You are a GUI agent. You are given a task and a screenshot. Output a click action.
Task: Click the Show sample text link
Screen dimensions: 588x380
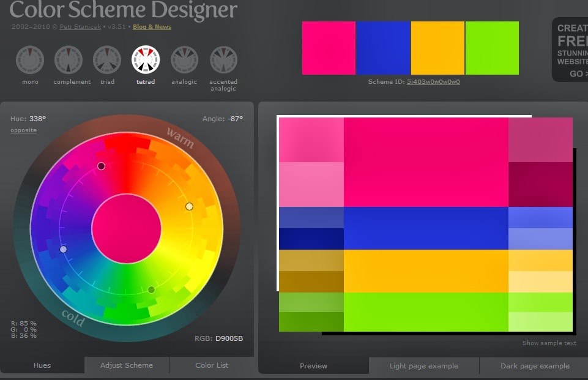pos(549,343)
